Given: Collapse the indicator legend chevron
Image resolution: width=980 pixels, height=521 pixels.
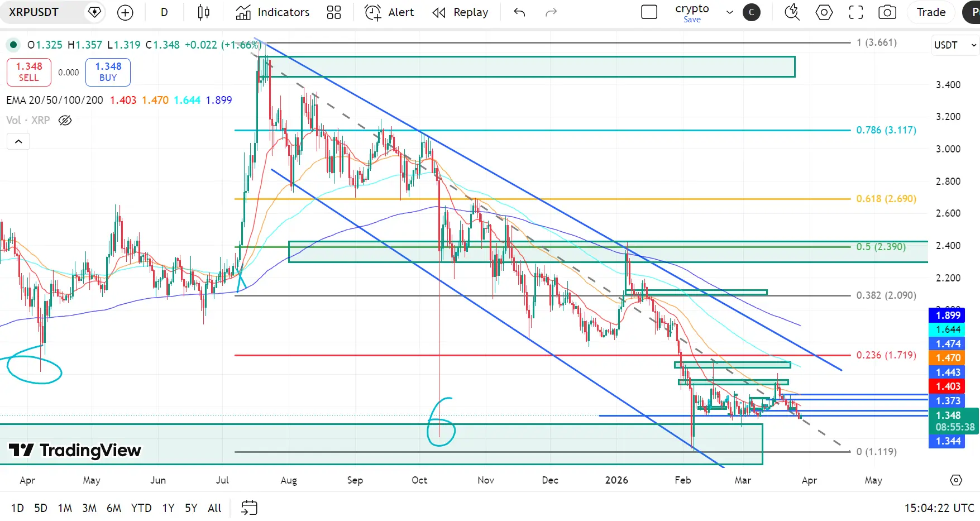Looking at the screenshot, I should (x=18, y=142).
